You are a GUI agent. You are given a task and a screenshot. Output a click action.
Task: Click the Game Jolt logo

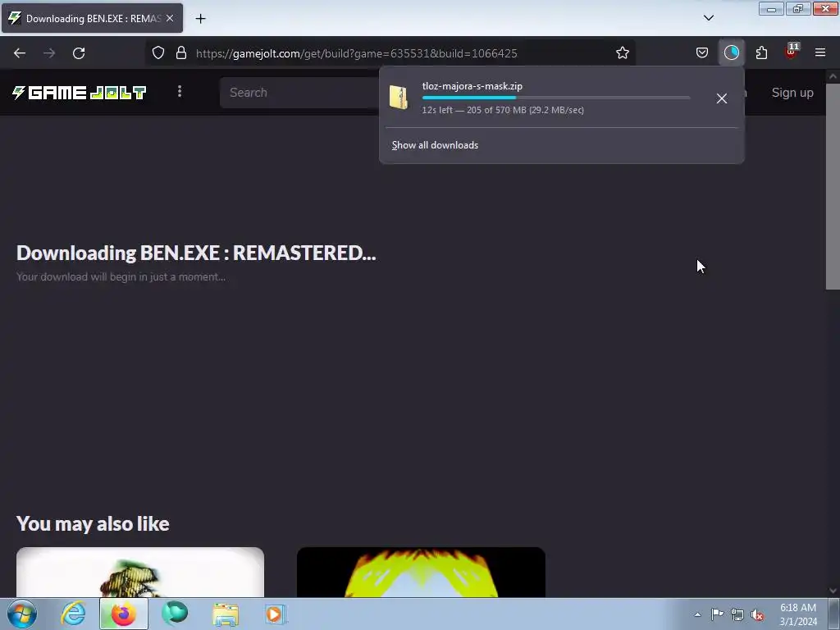(x=80, y=93)
